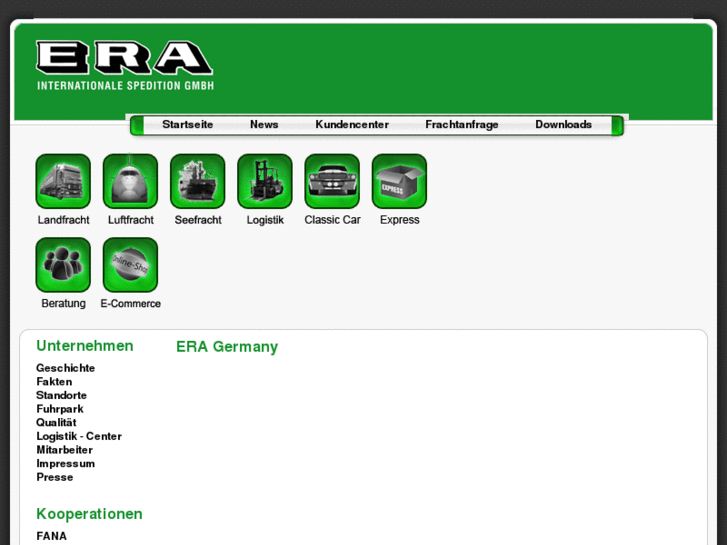Viewport: 727px width, 545px height.
Task: Click the Internationale Spedition GmbH tagline
Action: 125,86
